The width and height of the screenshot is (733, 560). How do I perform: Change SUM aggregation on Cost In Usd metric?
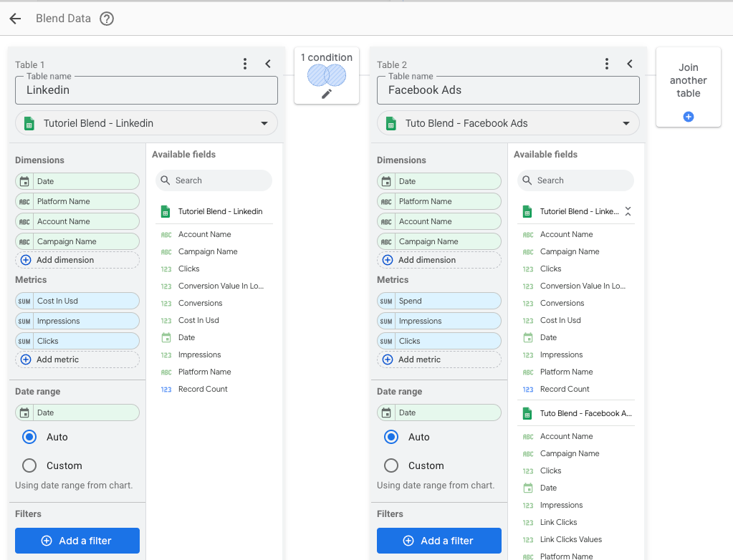[24, 301]
